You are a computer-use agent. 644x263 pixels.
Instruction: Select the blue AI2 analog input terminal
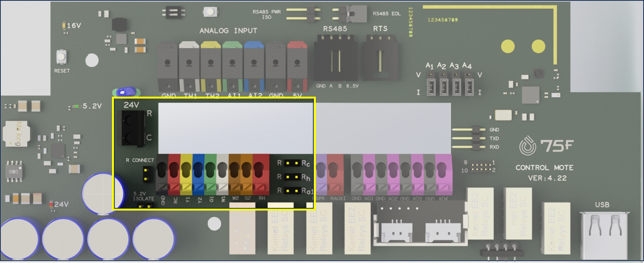pyautogui.click(x=254, y=67)
